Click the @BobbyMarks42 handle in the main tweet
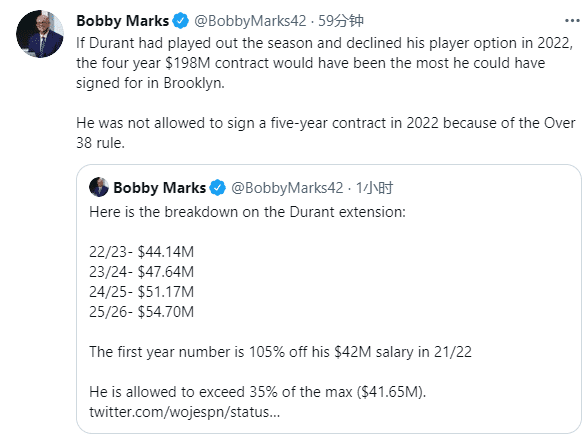The height and width of the screenshot is (436, 585). (x=250, y=21)
